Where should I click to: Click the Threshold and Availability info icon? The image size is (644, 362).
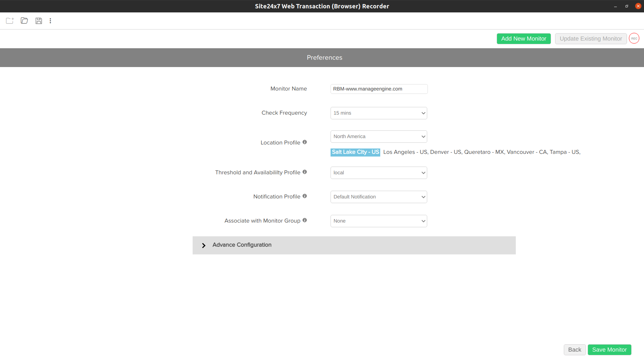[x=304, y=172]
